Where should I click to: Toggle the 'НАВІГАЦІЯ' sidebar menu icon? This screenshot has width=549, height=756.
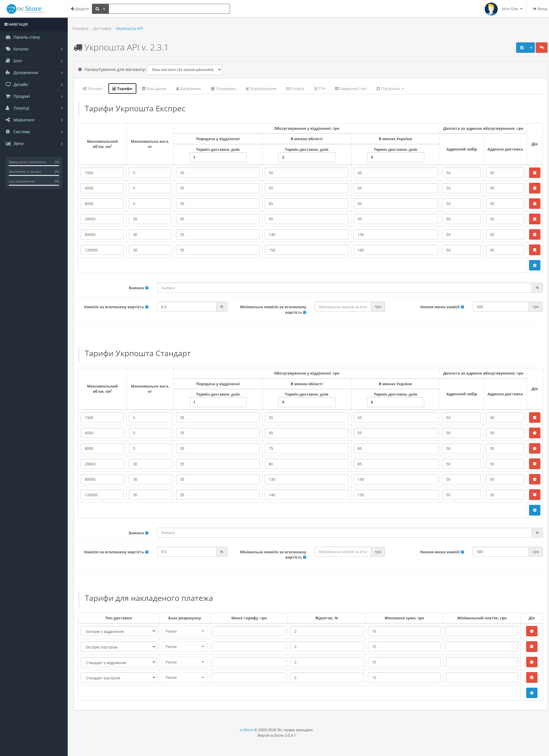click(6, 24)
